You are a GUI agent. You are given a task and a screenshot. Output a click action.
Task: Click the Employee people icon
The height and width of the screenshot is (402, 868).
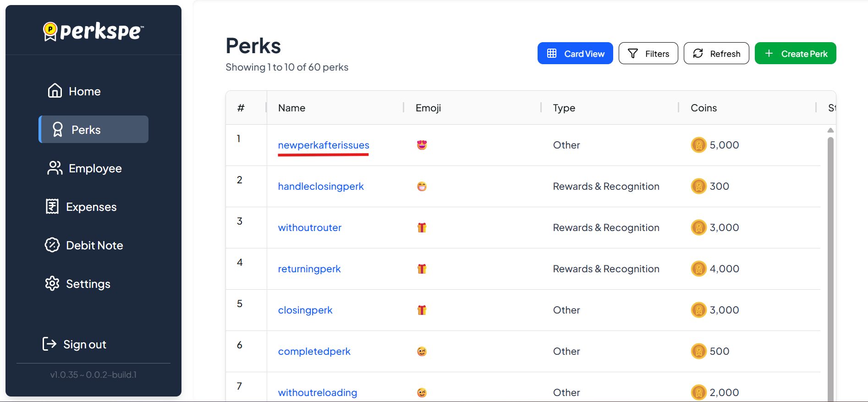coord(55,168)
